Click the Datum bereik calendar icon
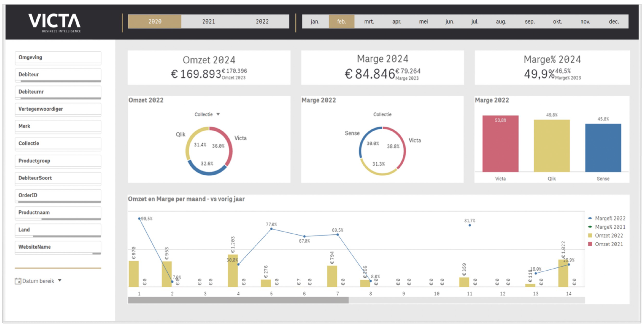Image resolution: width=644 pixels, height=326 pixels. click(x=18, y=281)
